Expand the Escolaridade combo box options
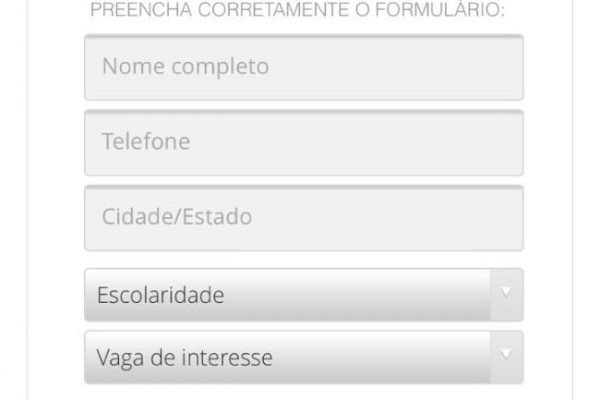600x400 pixels. (x=303, y=295)
